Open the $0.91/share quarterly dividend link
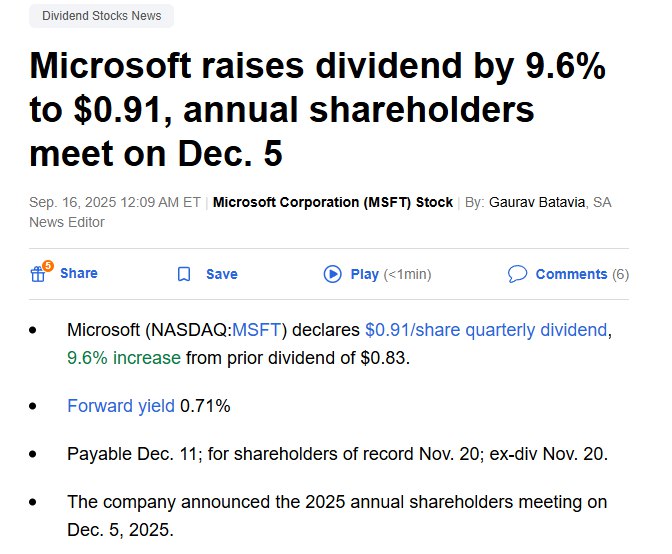Viewport: 672px width, 554px height. pos(486,329)
